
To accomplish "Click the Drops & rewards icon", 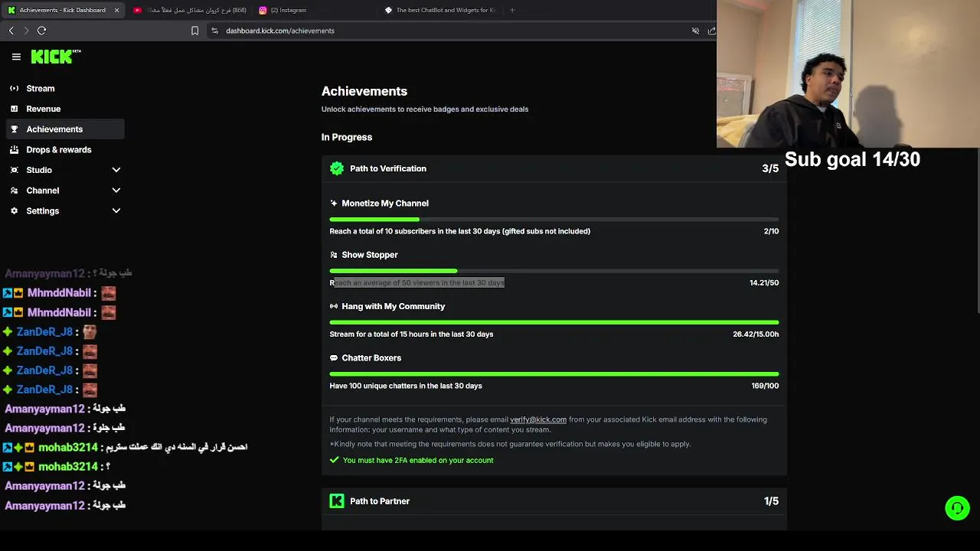I will pos(14,150).
